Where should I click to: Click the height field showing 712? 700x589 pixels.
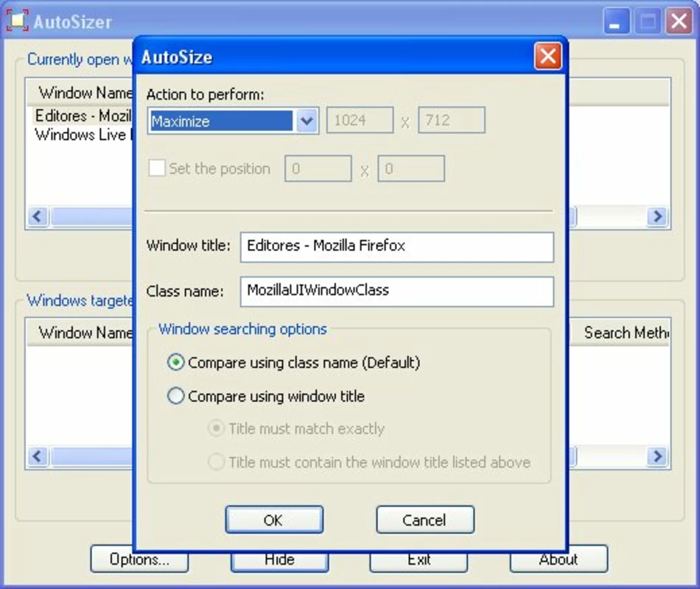tap(452, 120)
